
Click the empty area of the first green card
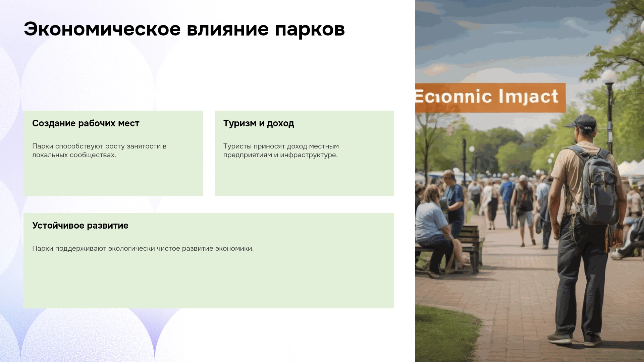tap(113, 178)
